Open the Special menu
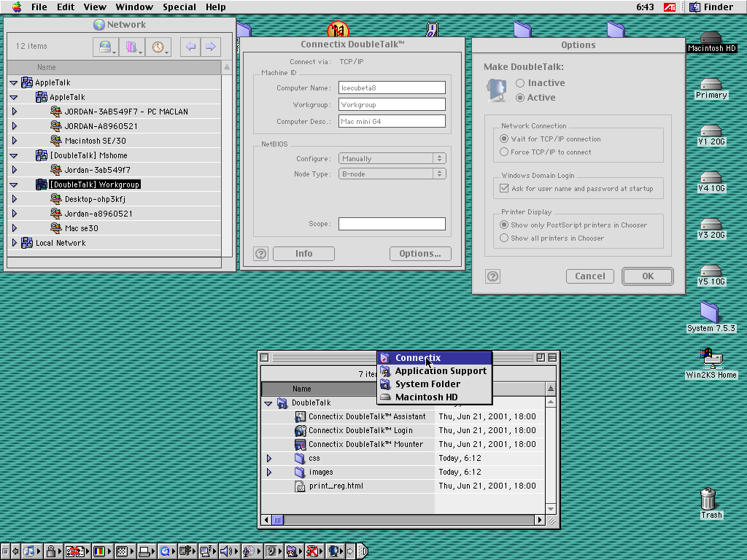Viewport: 747px width, 560px height. [179, 7]
